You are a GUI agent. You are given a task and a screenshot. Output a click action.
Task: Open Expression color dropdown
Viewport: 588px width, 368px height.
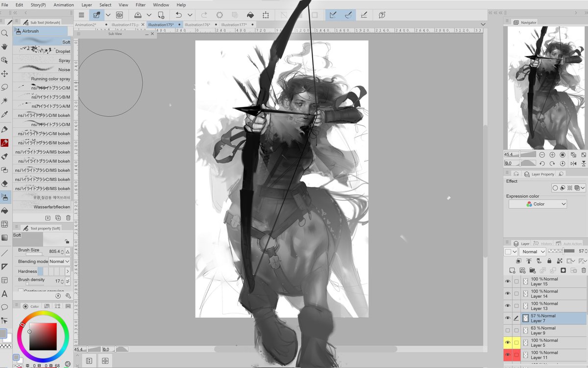538,204
